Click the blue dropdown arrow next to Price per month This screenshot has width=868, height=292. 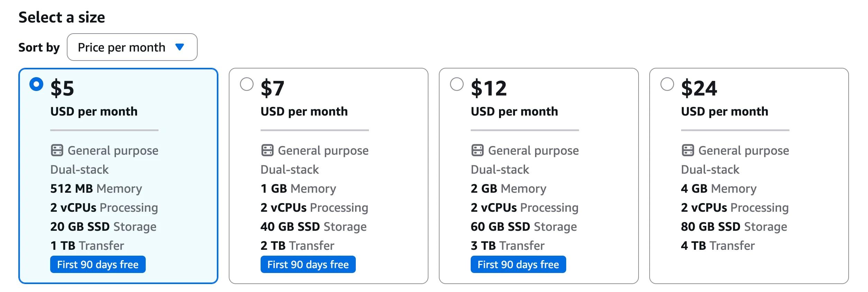click(x=180, y=47)
